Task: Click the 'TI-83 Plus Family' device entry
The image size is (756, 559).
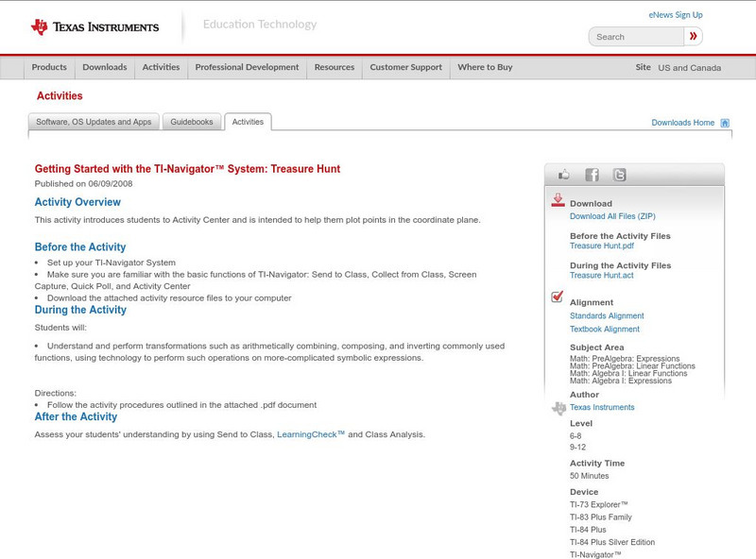Action: click(600, 517)
